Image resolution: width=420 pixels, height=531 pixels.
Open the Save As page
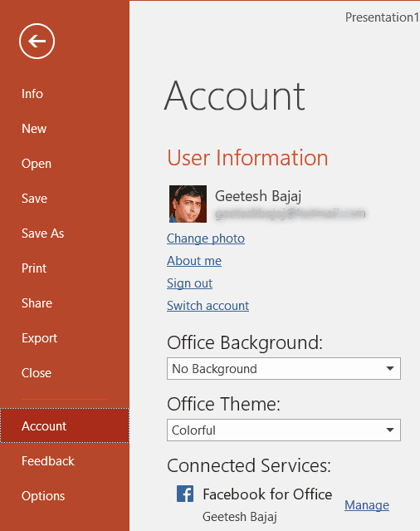(x=42, y=234)
